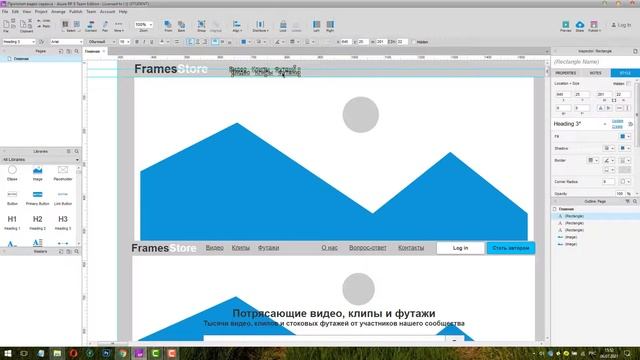Click the Shadow color swatch in Inspector

(622, 148)
